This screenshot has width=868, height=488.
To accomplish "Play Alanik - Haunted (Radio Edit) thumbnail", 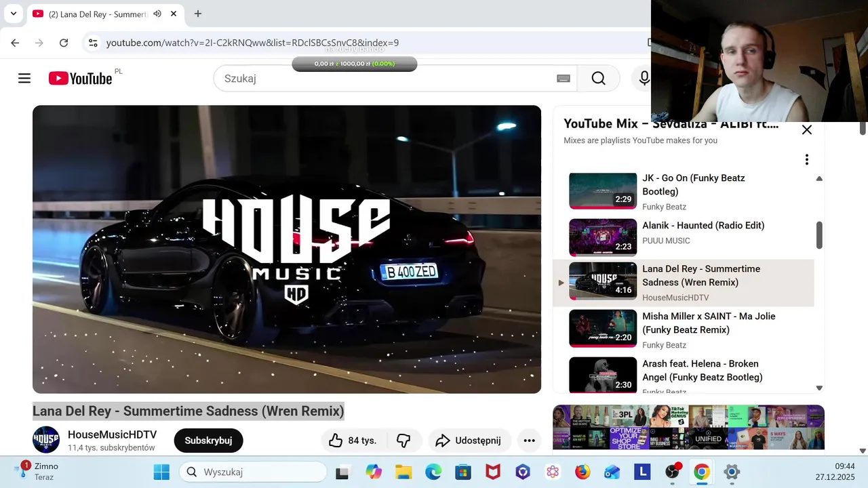I will coord(603,237).
